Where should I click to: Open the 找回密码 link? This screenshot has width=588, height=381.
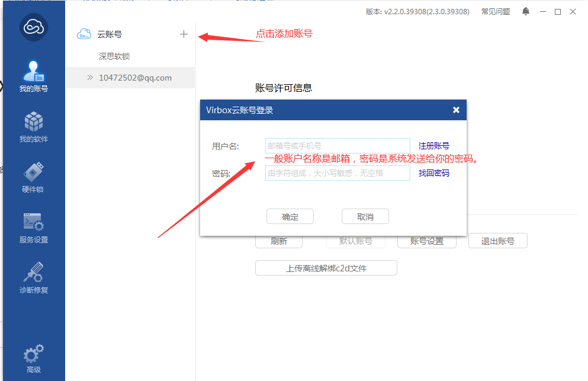(x=433, y=173)
